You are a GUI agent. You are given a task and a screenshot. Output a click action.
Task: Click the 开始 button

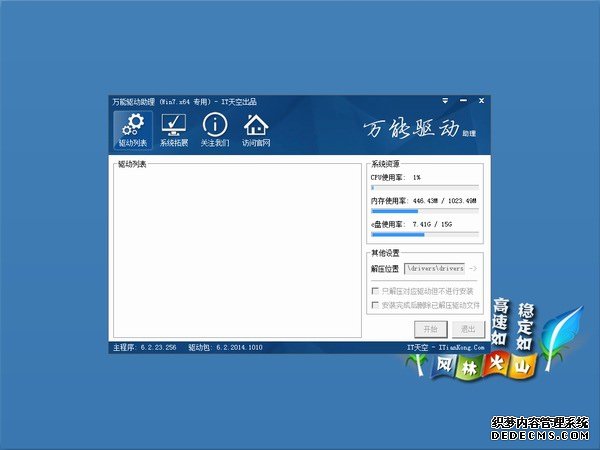[x=430, y=329]
